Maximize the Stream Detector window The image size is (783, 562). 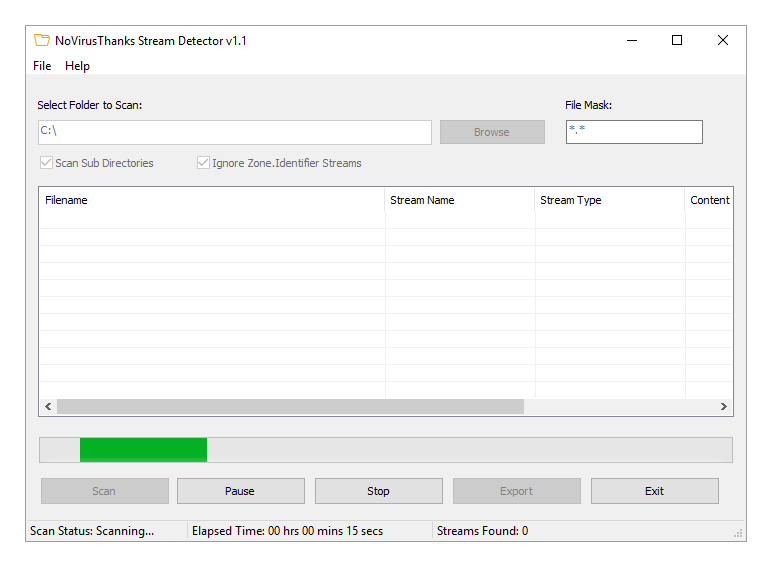tap(677, 40)
